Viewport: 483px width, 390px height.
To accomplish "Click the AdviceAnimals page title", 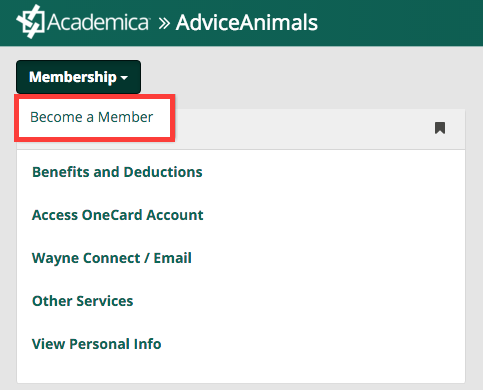I will [247, 23].
